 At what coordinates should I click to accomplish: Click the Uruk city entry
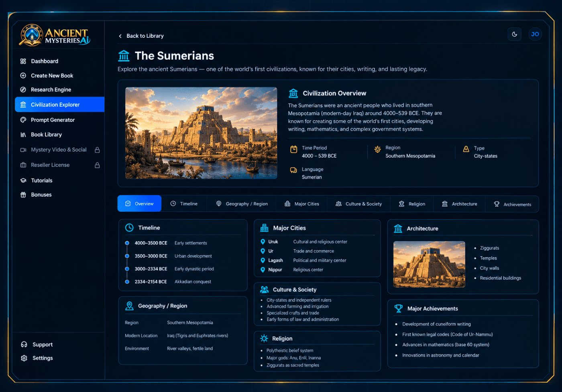[x=303, y=242]
